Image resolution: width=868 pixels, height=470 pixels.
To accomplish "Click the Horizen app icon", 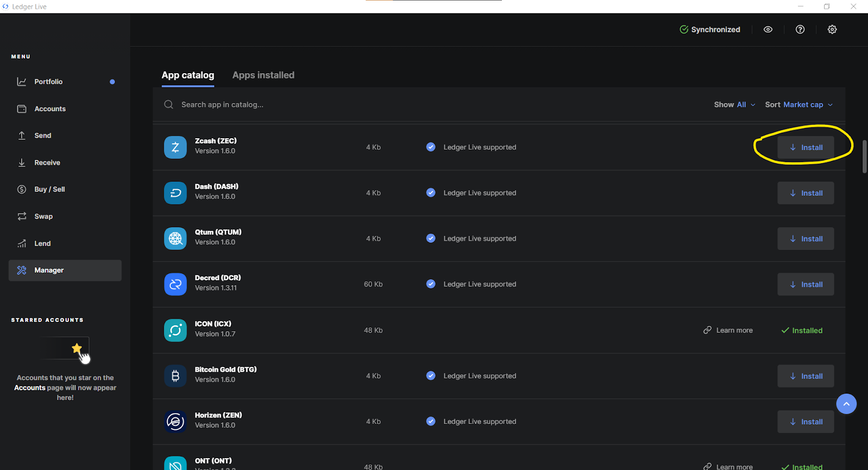I will point(175,421).
